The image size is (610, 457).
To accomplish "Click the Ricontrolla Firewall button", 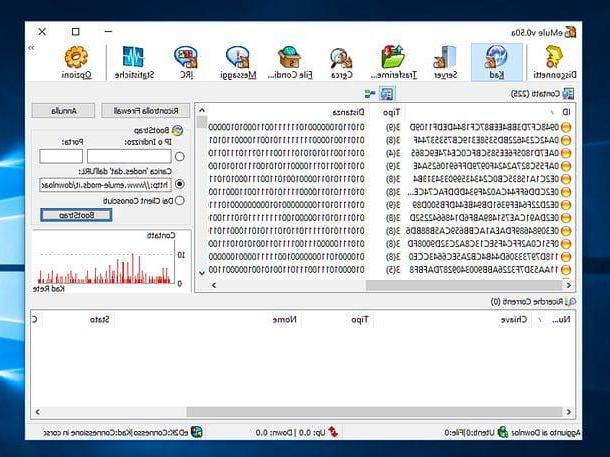I will [145, 111].
